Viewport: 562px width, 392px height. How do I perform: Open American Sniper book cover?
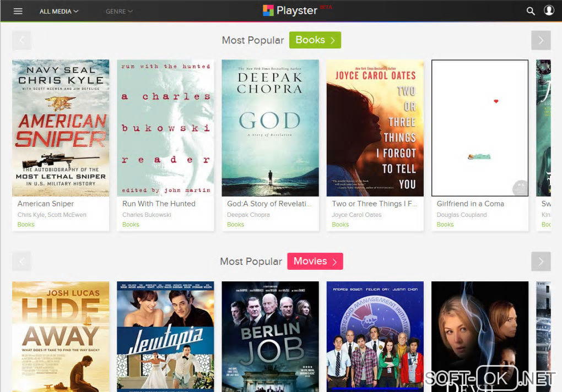click(x=61, y=128)
